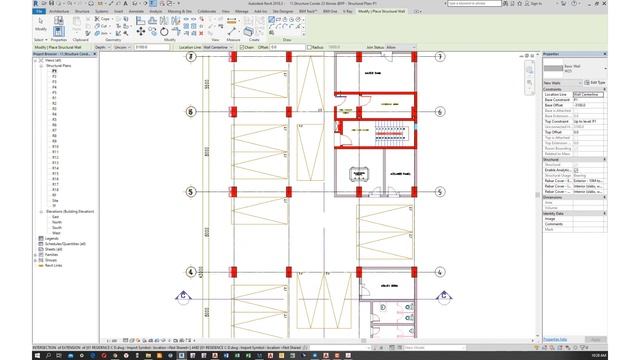Click the Match Type Properties paint icon in Clipboard
The image size is (640, 360).
[x=88, y=33]
